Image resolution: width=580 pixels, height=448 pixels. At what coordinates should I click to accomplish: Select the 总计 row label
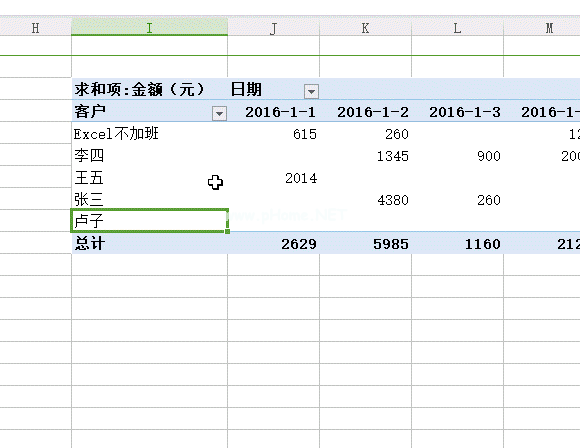(149, 243)
